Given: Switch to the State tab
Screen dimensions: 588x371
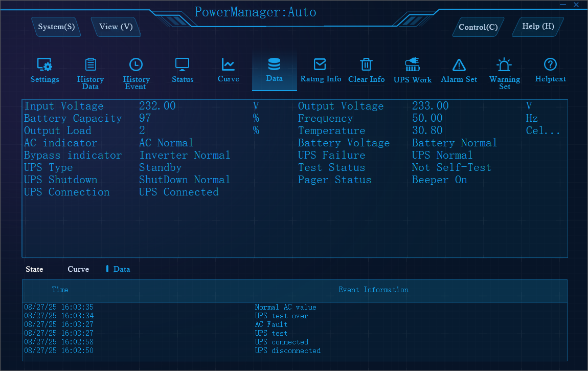Looking at the screenshot, I should [34, 269].
